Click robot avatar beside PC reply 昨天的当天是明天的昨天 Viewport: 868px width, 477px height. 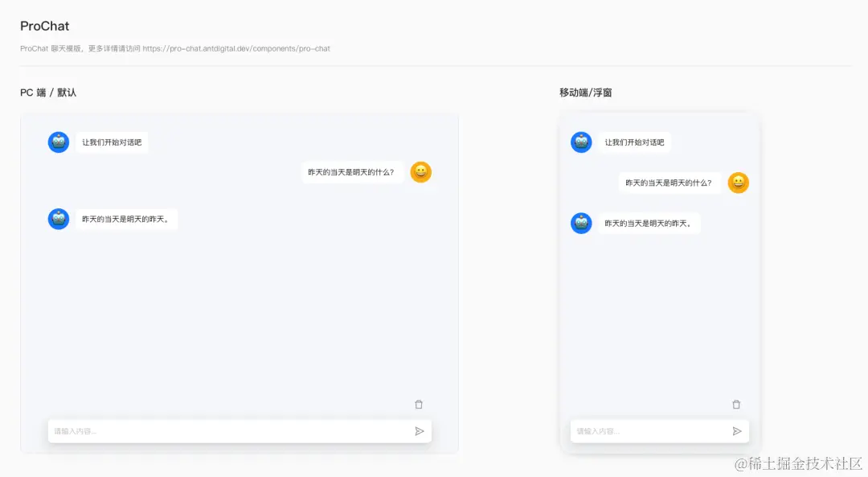click(59, 219)
